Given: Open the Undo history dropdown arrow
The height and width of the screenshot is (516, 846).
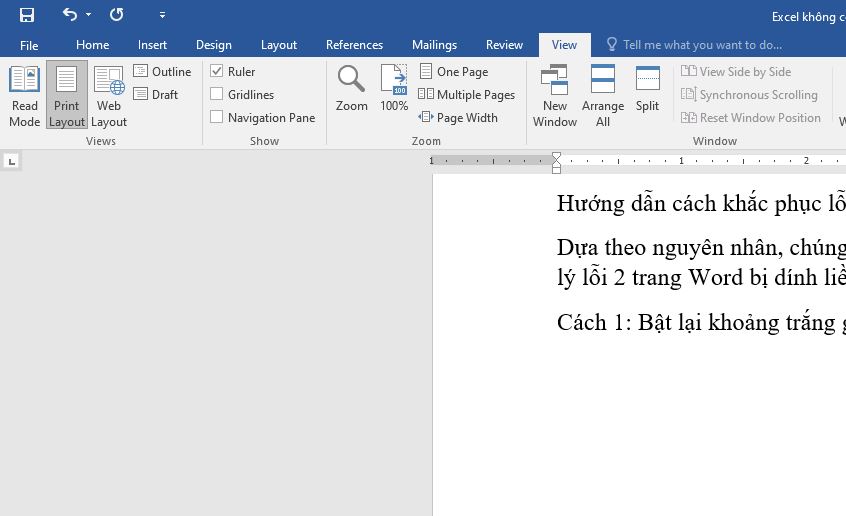Looking at the screenshot, I should tap(88, 15).
